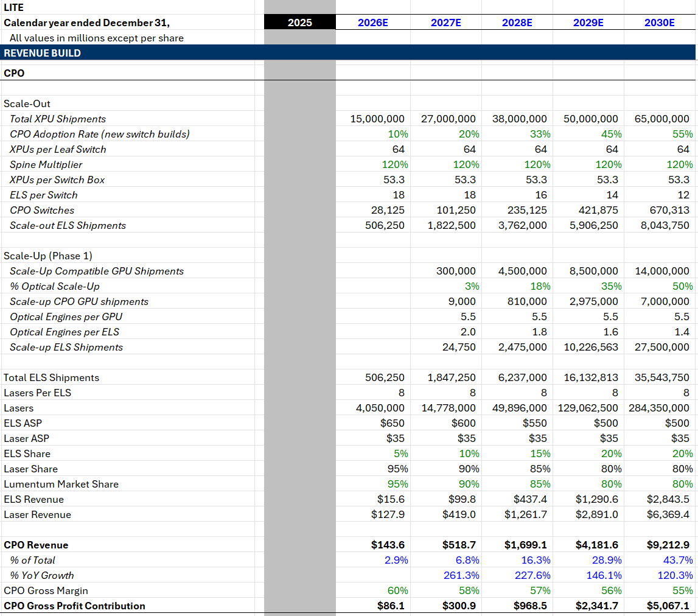
Task: Select the 2030E column header
Action: [x=660, y=23]
